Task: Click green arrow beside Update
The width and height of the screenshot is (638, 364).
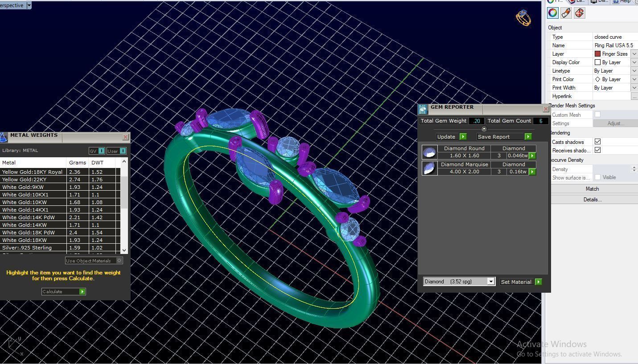Action: (x=463, y=137)
